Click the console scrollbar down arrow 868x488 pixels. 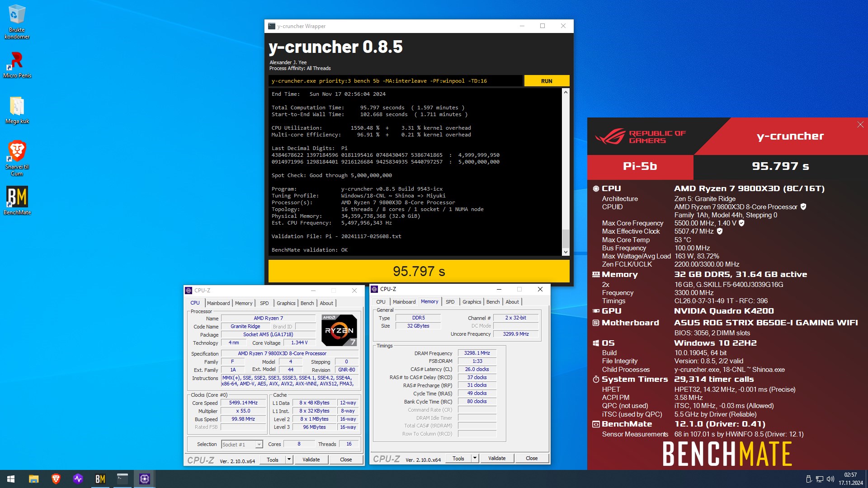(x=566, y=252)
